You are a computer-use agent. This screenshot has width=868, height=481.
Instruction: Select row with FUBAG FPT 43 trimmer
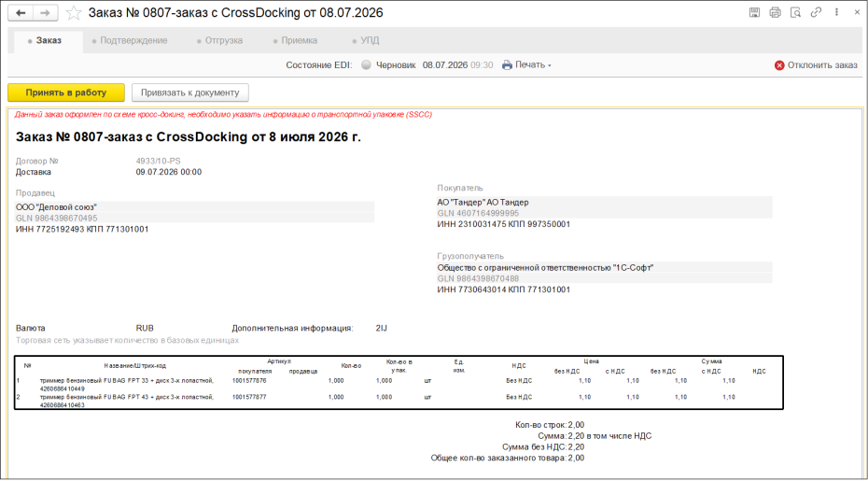398,401
